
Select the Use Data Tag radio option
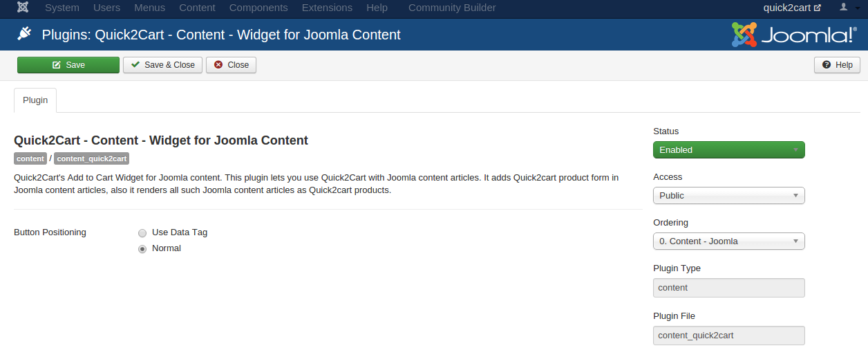point(142,233)
